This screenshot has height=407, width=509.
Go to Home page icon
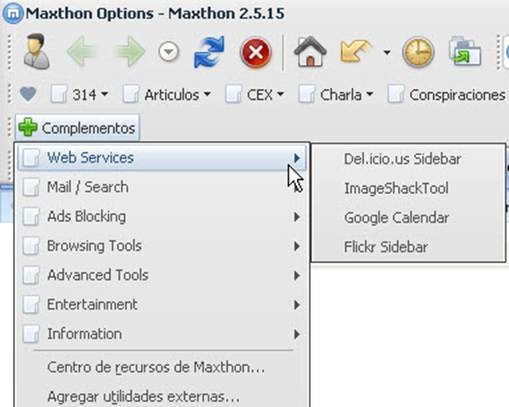point(310,52)
